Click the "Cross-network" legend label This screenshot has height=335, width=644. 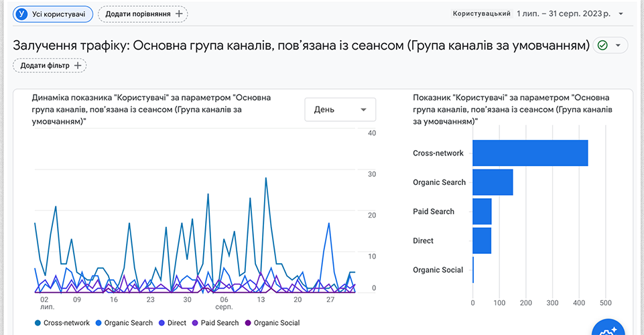(66, 323)
